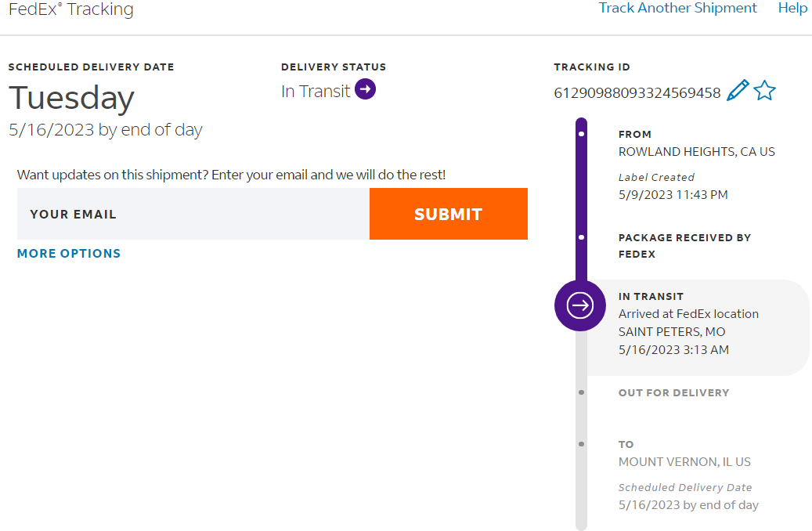812x531 pixels.
Task: Focus the Your Email input field
Action: point(193,214)
